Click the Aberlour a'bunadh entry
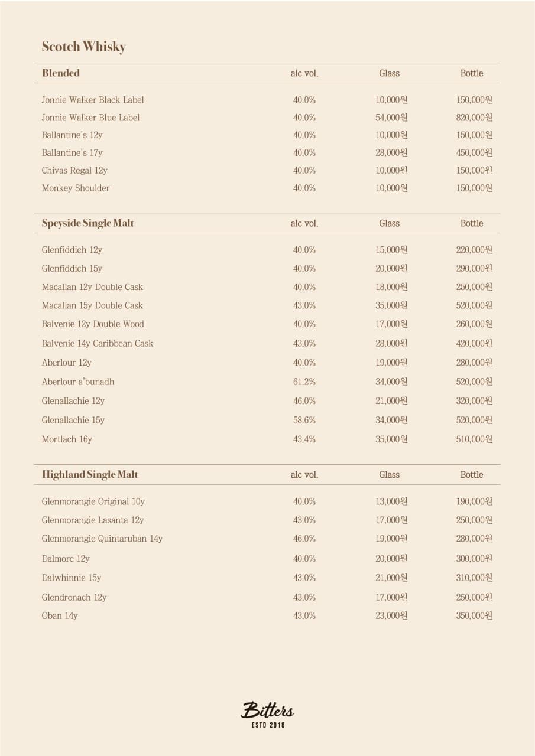This screenshot has width=535, height=756. coord(78,382)
